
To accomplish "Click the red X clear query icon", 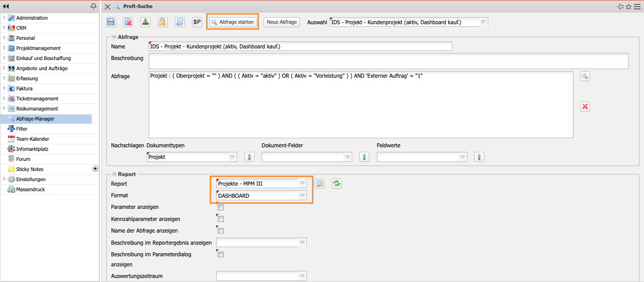I will point(585,106).
